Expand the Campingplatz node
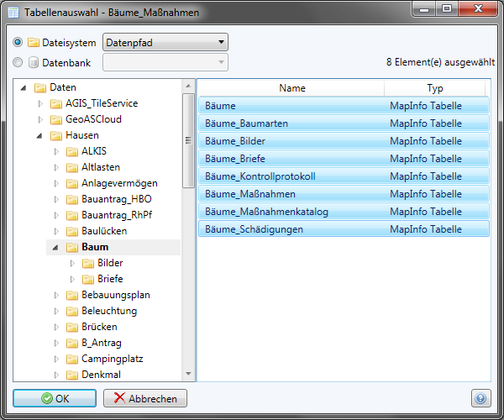Screen dimensions: 504x420 pos(56,359)
